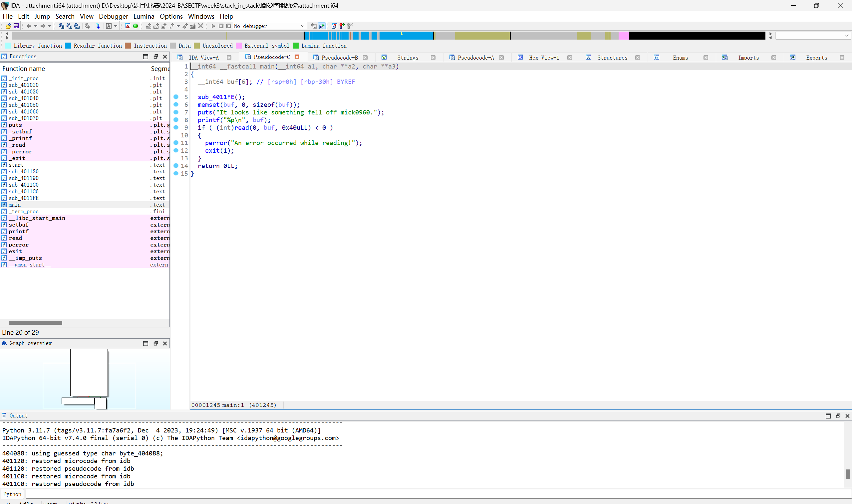Viewport: 852px width, 504px height.
Task: Toggle breakpoint dot on line 6
Action: pyautogui.click(x=176, y=104)
